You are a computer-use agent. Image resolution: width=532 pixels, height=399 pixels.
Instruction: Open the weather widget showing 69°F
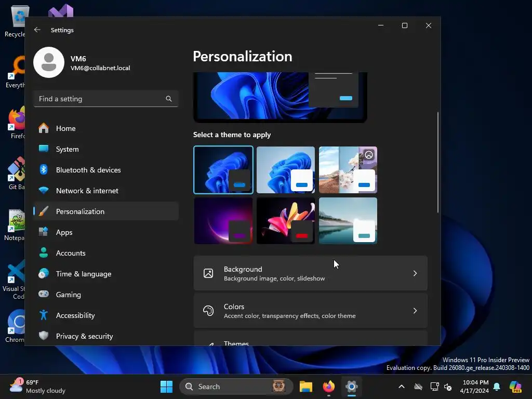[37, 387]
